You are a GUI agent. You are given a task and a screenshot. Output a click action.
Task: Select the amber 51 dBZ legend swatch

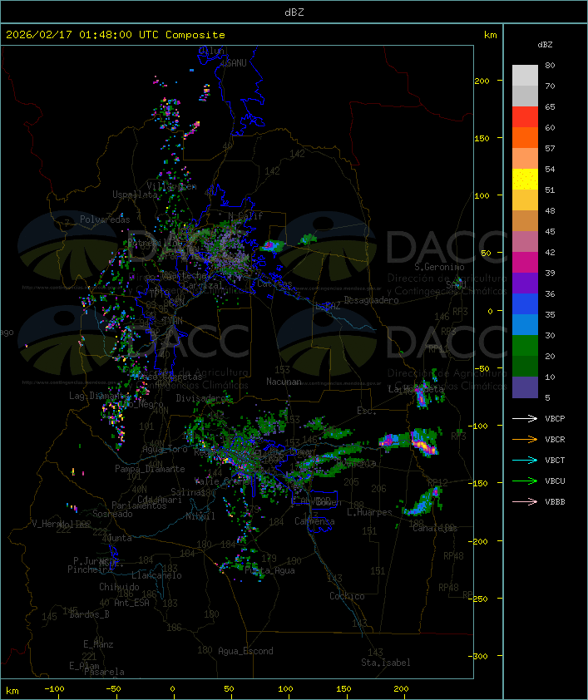[x=525, y=200]
